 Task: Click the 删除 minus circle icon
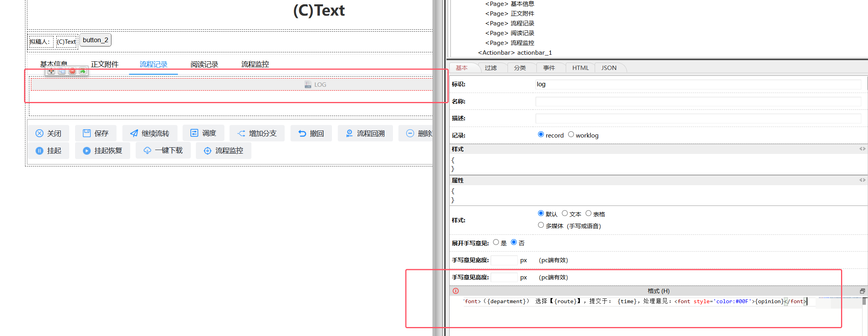pos(410,133)
